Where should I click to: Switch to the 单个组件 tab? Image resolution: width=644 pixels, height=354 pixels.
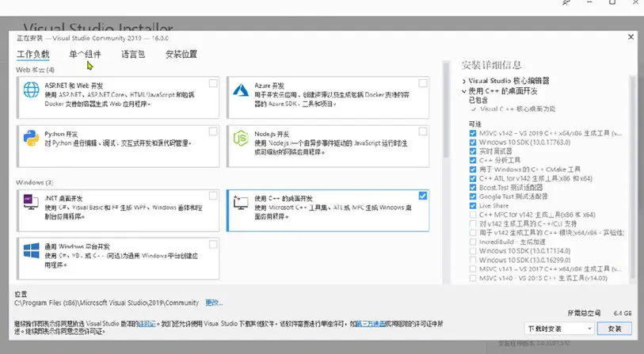(85, 54)
